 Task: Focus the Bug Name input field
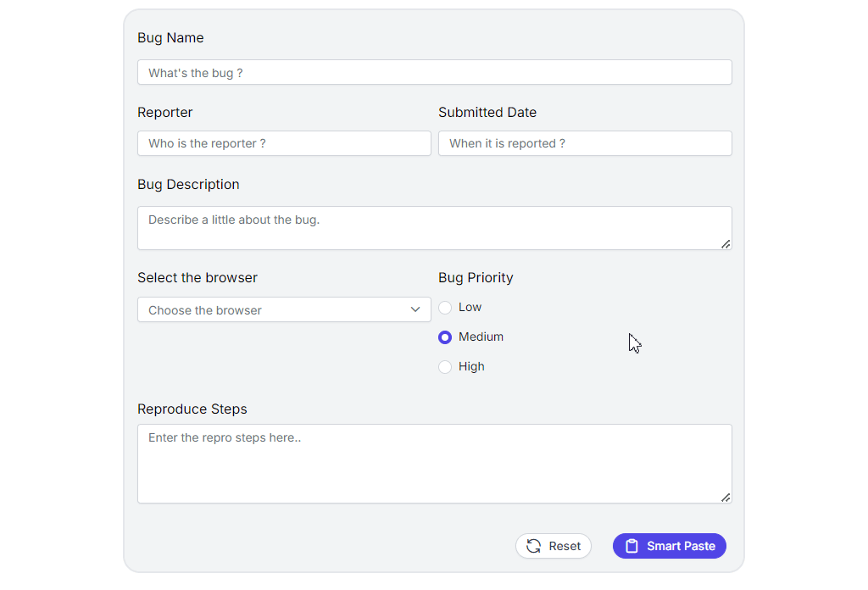pyautogui.click(x=434, y=73)
